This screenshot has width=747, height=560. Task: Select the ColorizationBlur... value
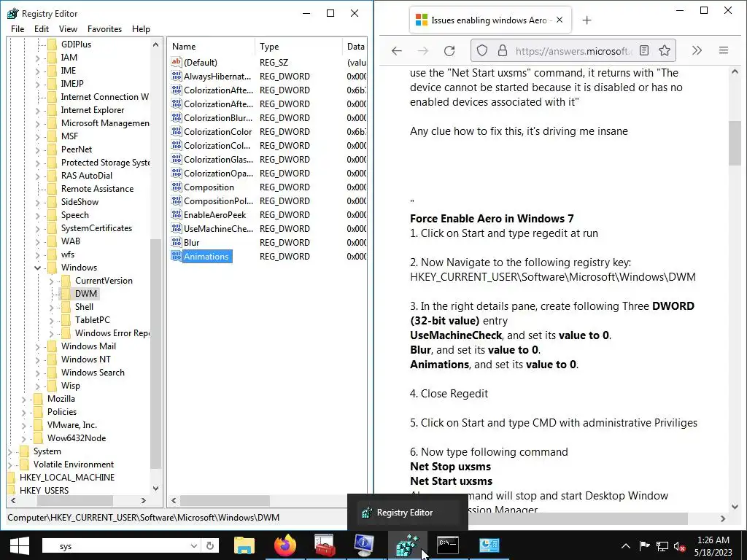click(217, 117)
